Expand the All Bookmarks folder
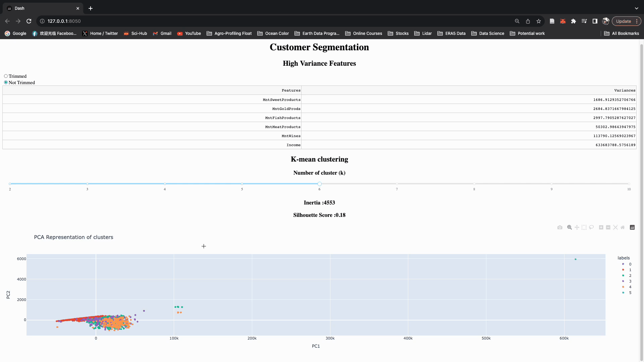Screen dimensions: 644x362 [622, 34]
